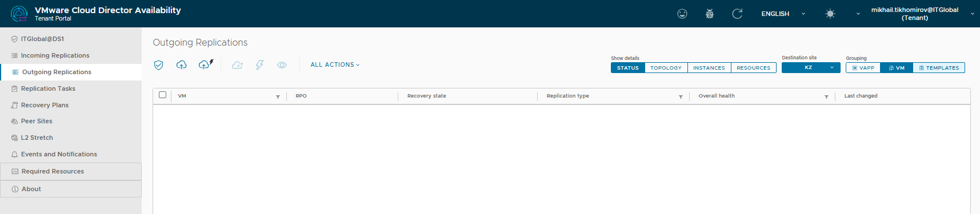This screenshot has height=214, width=980.
Task: Expand the theme chevron next to sun icon
Action: (858, 14)
